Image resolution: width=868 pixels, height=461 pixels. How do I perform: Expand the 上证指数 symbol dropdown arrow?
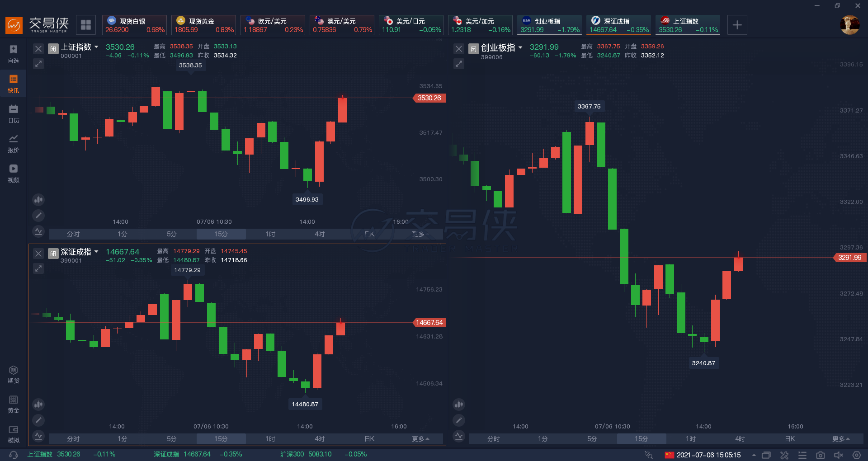pyautogui.click(x=96, y=47)
